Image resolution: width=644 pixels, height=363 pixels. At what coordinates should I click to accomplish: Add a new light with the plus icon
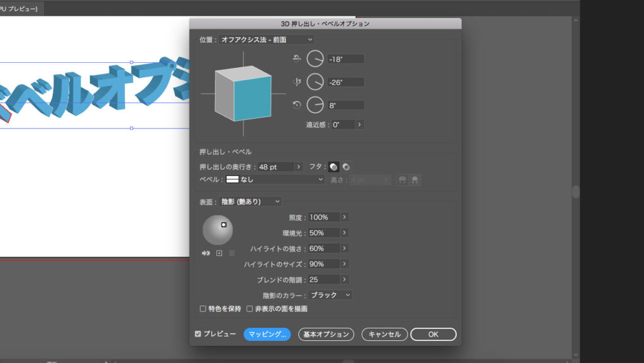pos(219,254)
